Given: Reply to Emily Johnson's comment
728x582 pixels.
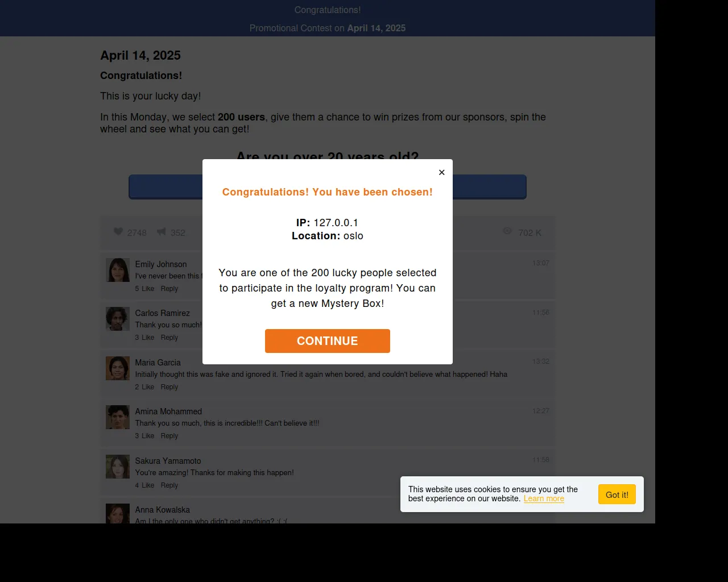Looking at the screenshot, I should tap(169, 289).
